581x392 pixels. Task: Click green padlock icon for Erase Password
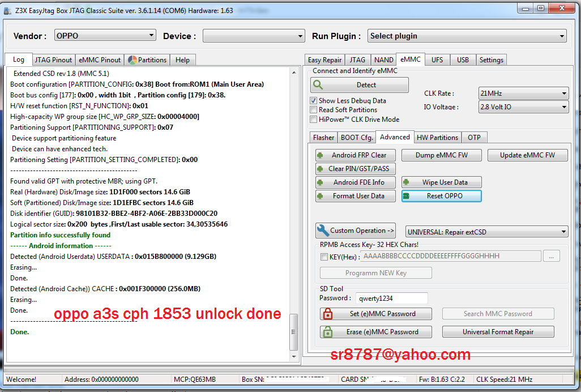(327, 331)
